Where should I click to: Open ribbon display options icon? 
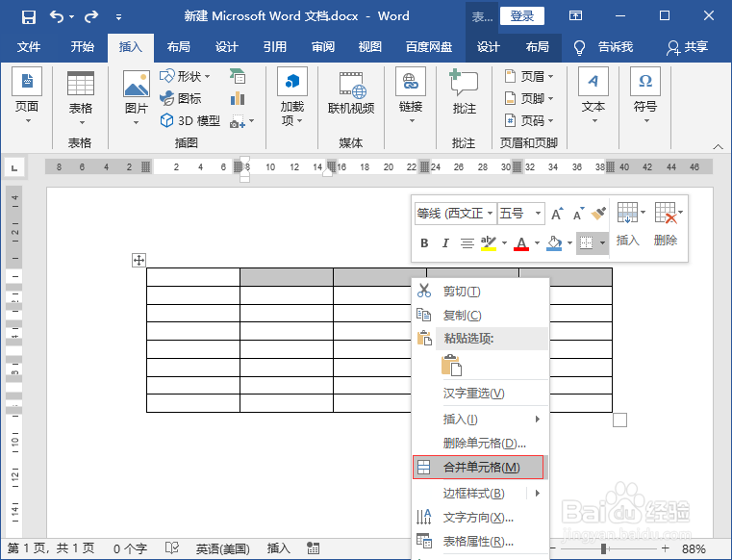(575, 16)
